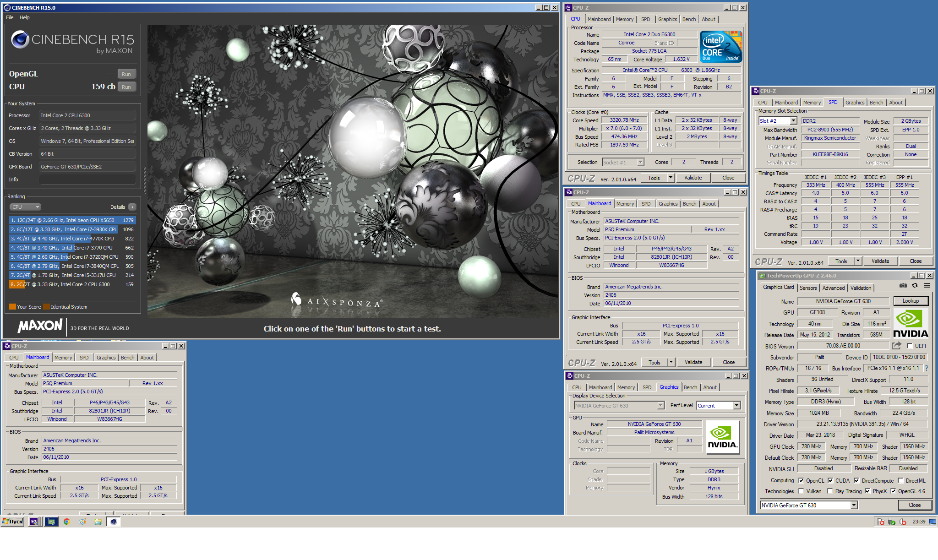The width and height of the screenshot is (938, 560).
Task: Toggle the Vulkan checkbox
Action: click(801, 491)
